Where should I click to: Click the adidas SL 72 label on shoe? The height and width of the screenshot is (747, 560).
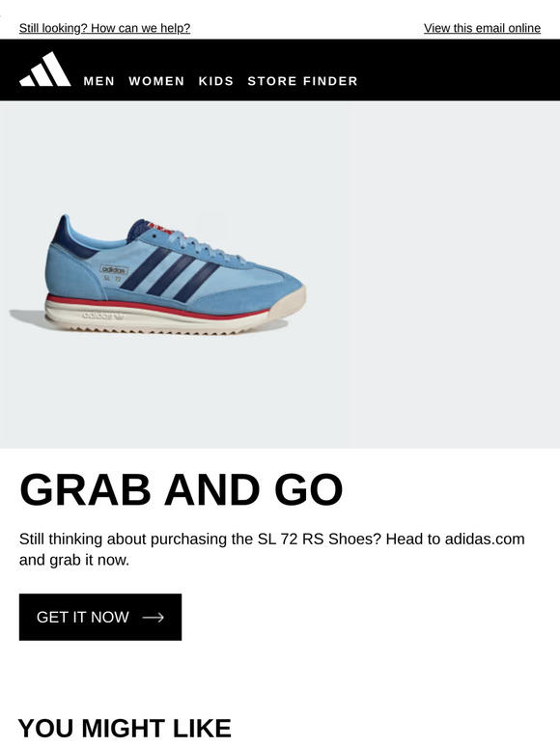pyautogui.click(x=114, y=273)
